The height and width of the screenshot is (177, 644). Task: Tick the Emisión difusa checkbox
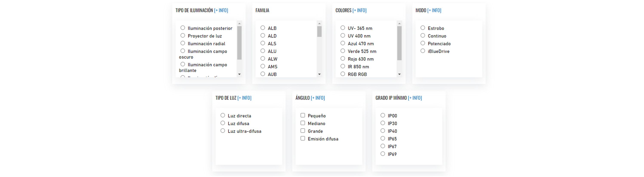point(303,138)
